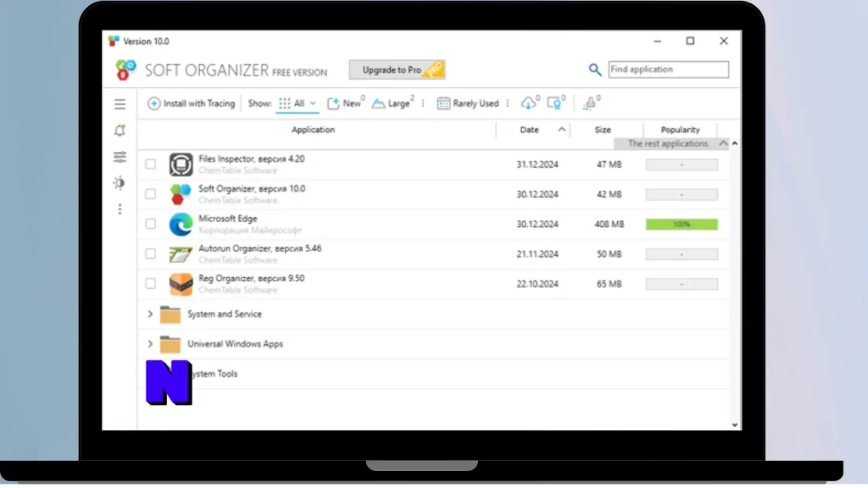Click The rest applications label
The width and height of the screenshot is (868, 488).
[668, 143]
